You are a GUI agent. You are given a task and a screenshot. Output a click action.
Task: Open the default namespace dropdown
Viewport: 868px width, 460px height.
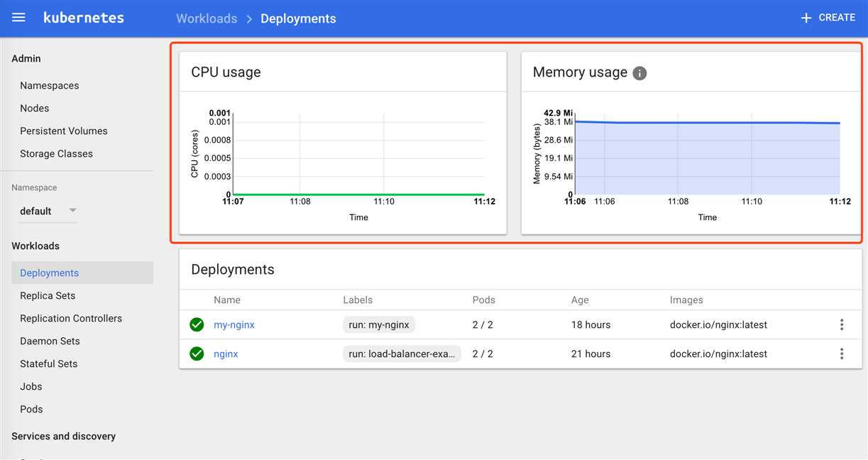48,211
